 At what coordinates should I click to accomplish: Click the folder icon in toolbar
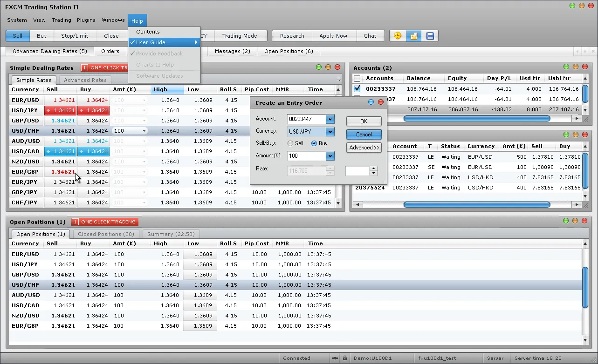pyautogui.click(x=413, y=36)
